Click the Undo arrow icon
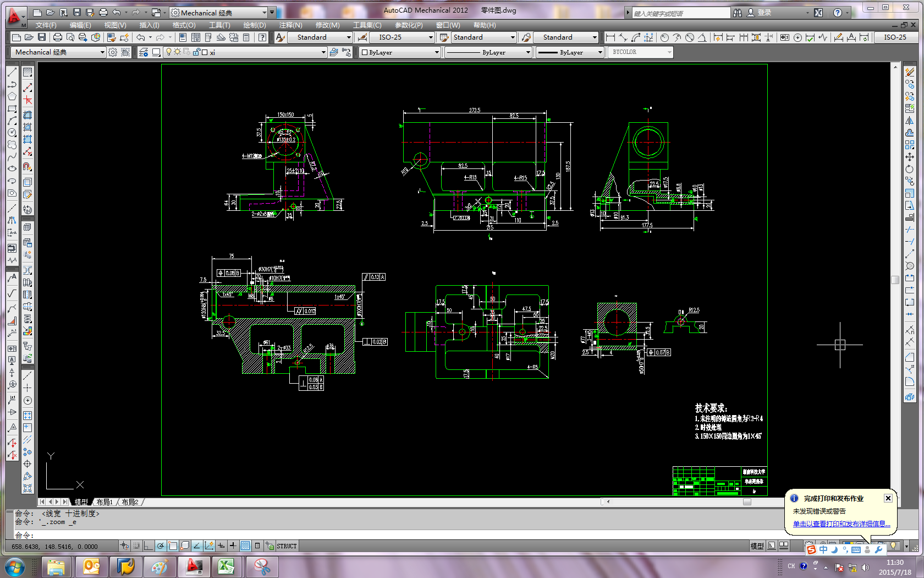Image resolution: width=924 pixels, height=578 pixels. 141,37
